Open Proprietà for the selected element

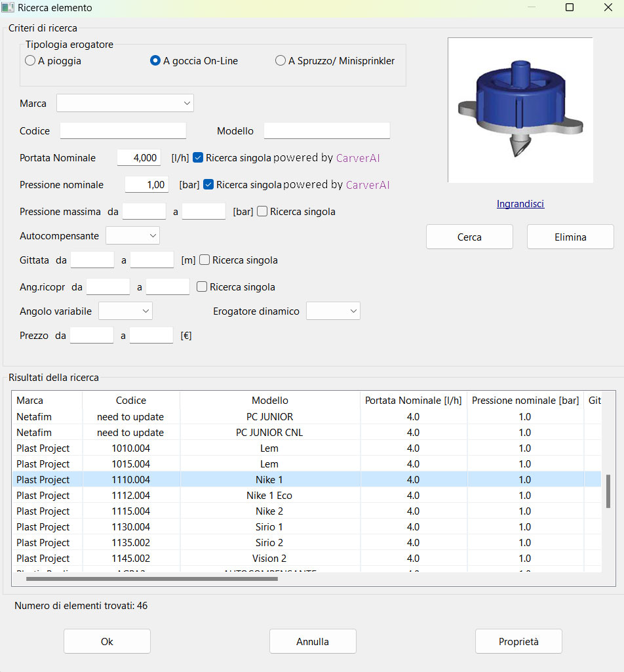tap(518, 642)
